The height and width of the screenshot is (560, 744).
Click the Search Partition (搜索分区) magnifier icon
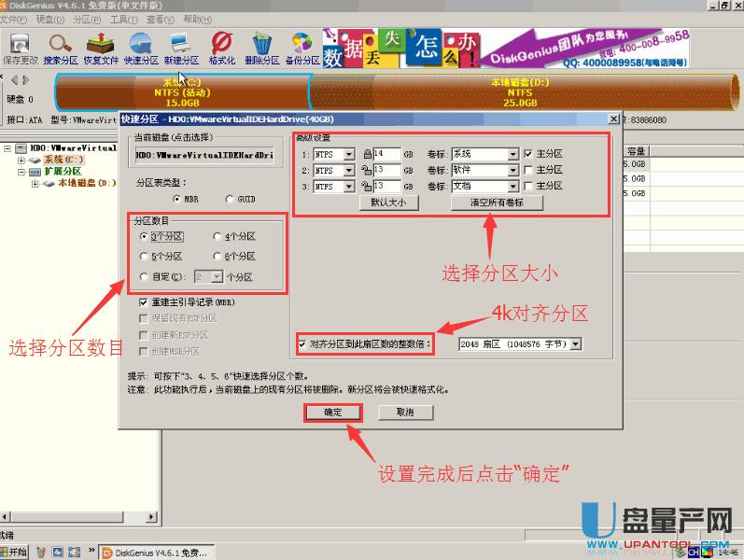click(x=61, y=47)
